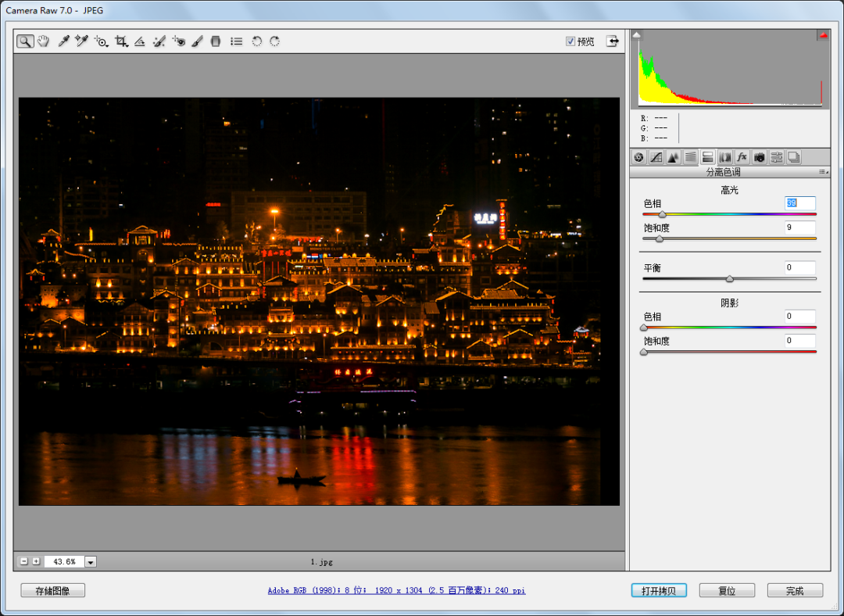Rotate image 90° clockwise
Viewport: 844px width, 616px height.
[x=274, y=41]
